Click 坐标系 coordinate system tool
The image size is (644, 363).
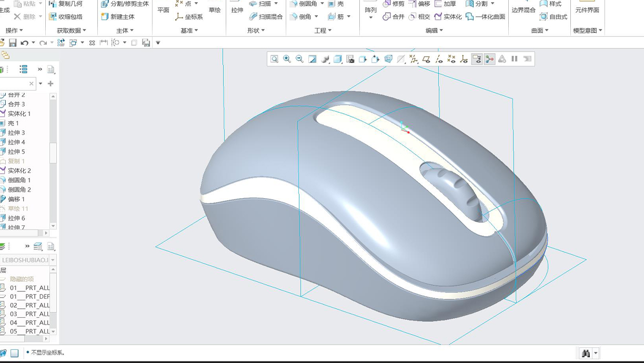189,17
